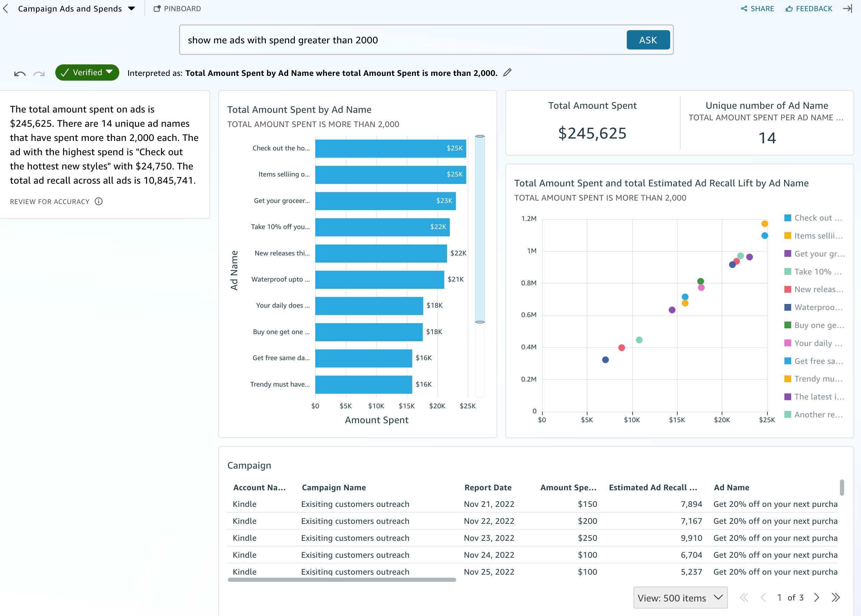Open the View: 500 items dropdown
The height and width of the screenshot is (616, 861).
point(680,598)
